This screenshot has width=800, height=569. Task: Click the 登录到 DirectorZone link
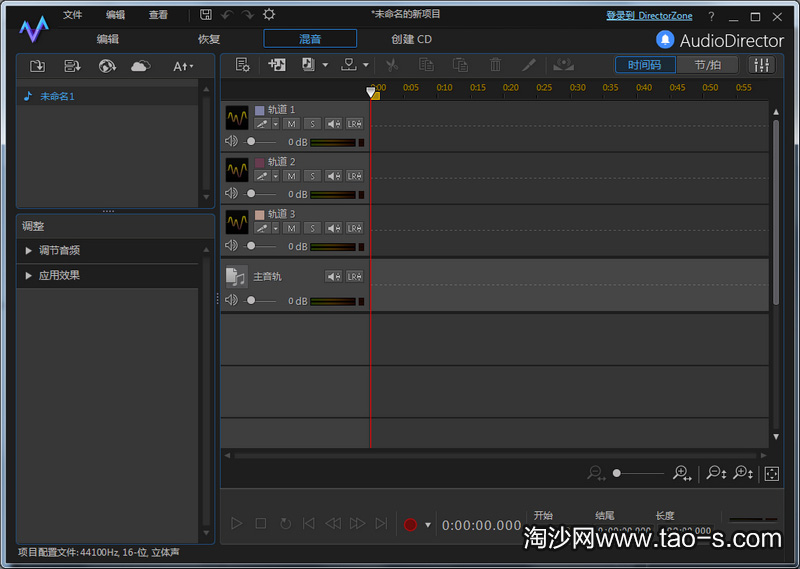(647, 16)
